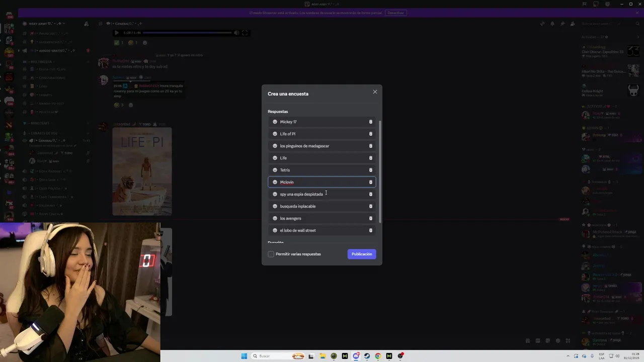Open Chrome from the taskbar

[x=378, y=356]
